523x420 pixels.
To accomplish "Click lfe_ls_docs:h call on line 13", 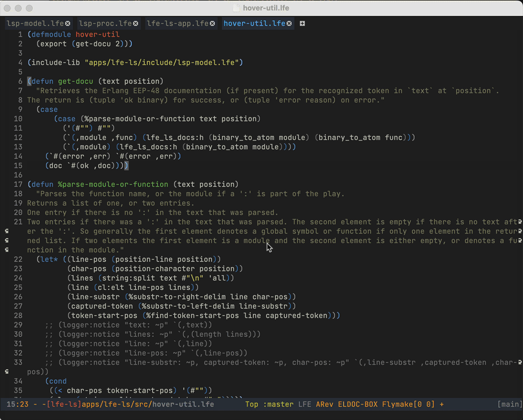I will tap(148, 147).
